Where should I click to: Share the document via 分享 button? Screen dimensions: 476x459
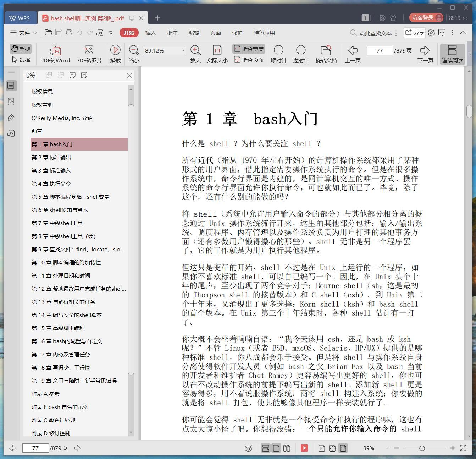[415, 33]
